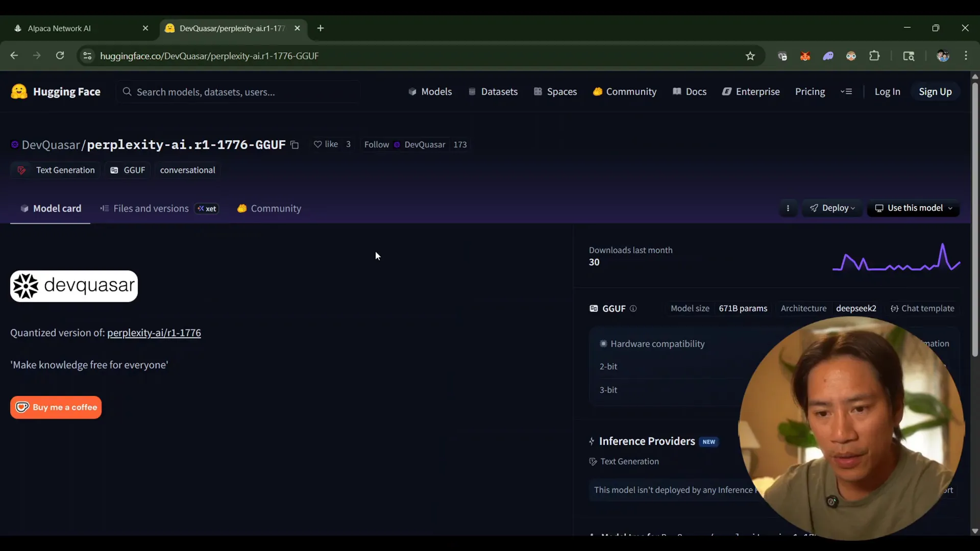Open the Pricing page
980x551 pixels.
click(810, 92)
